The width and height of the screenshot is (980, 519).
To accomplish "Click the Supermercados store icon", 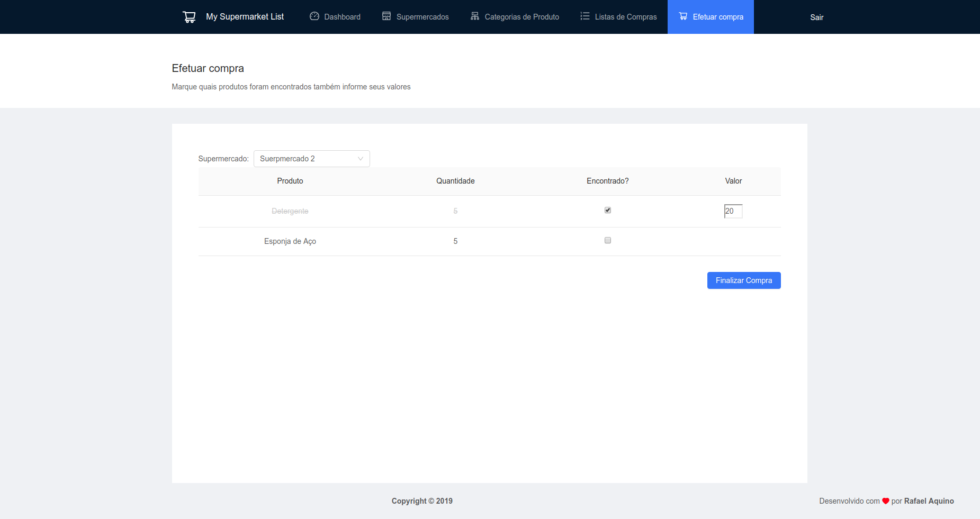I will 386,16.
